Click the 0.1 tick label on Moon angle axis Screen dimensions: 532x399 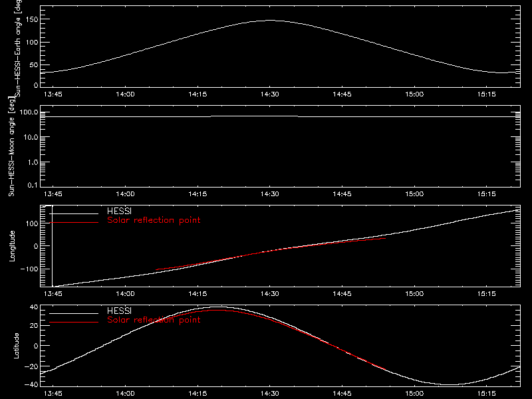pyautogui.click(x=33, y=185)
